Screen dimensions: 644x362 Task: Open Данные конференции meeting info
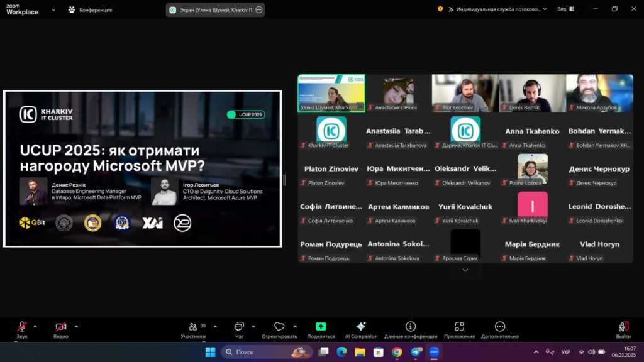point(410,330)
